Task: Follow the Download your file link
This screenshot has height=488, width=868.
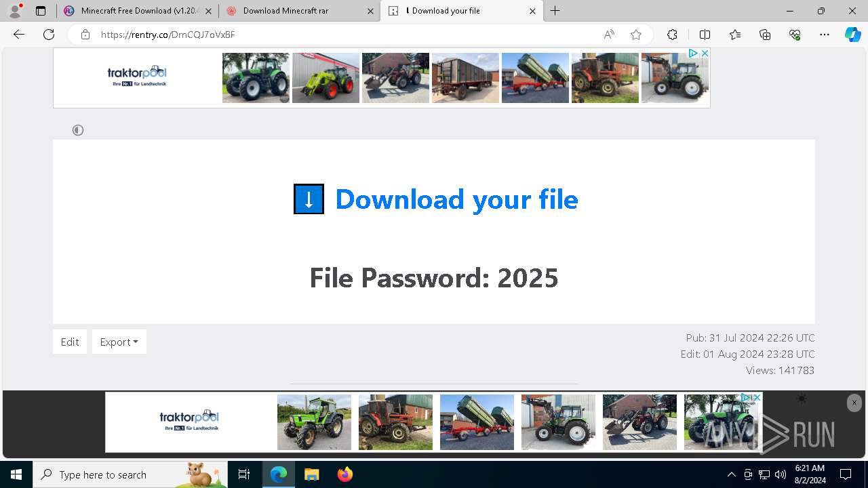Action: 456,199
